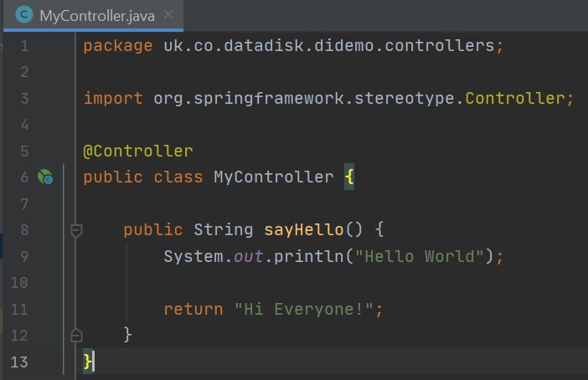Click the Spring bean gutter icon on line 6

[x=45, y=177]
